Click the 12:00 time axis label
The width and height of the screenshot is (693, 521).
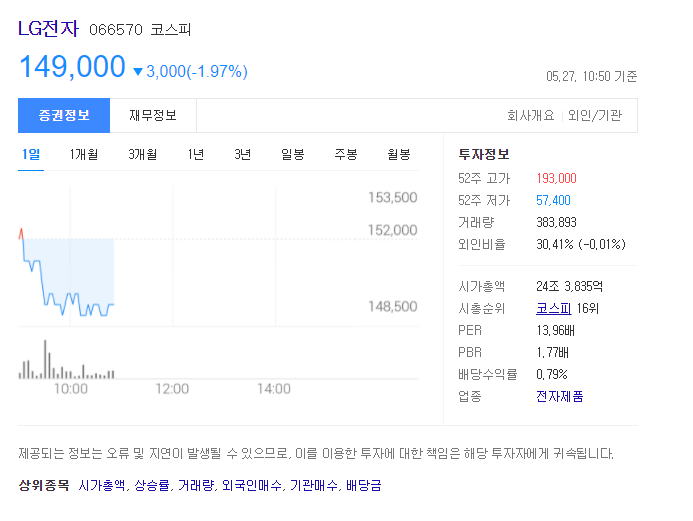(x=172, y=389)
